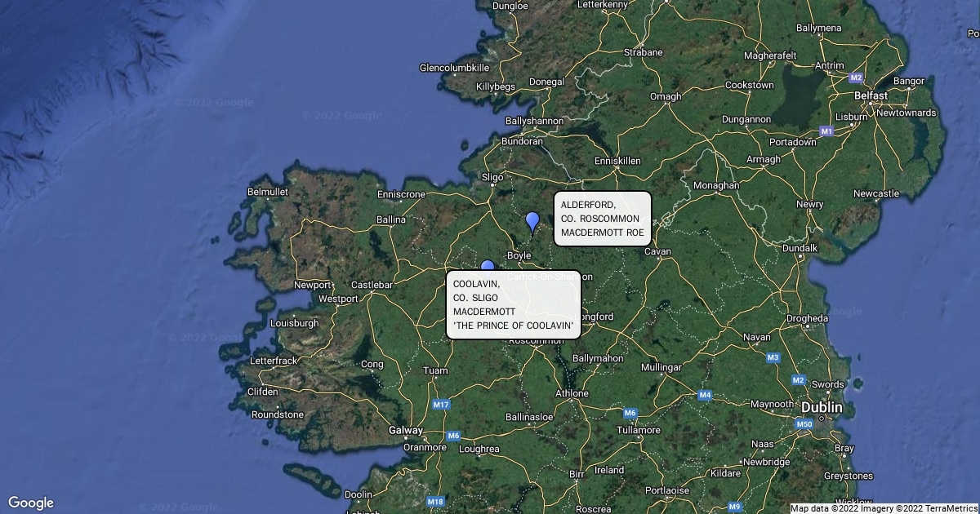This screenshot has height=514, width=980.
Task: Click the M6 road shield near Galway
Action: tap(453, 436)
